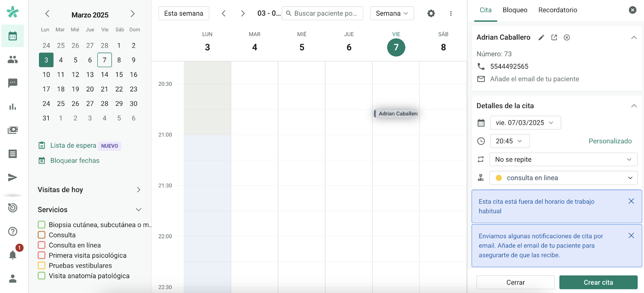Open the messages chat icon in sidebar
The image size is (644, 293).
click(12, 83)
